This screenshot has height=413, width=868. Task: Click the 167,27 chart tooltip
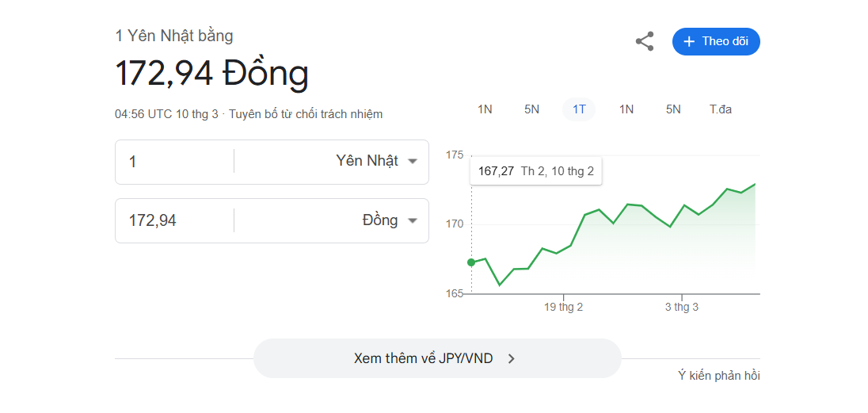click(x=536, y=171)
